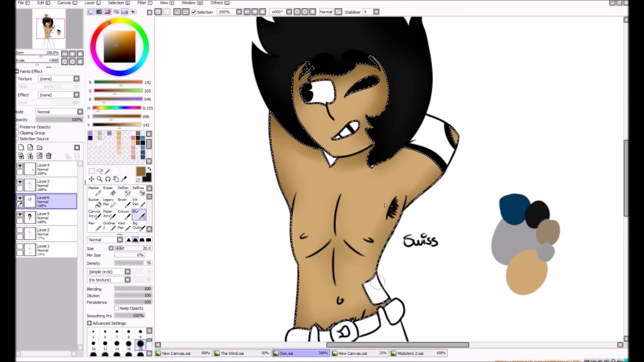Select the Bucket tool
The image size is (644, 362).
[x=94, y=203]
